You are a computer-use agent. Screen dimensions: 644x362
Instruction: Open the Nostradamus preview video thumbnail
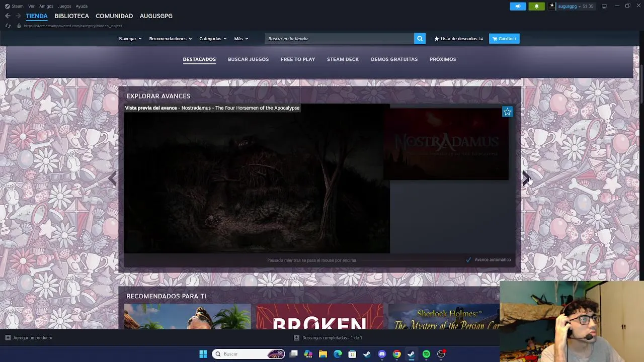pos(257,178)
